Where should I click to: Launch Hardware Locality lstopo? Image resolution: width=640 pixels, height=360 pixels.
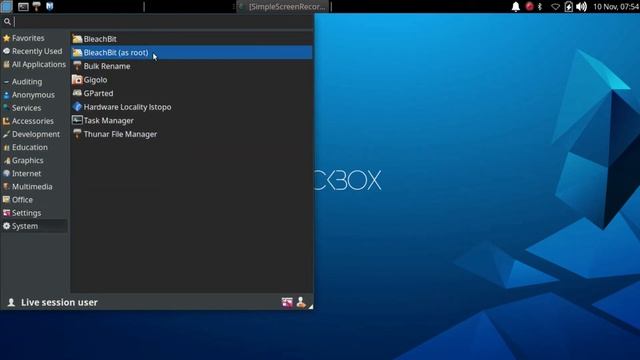[191, 107]
